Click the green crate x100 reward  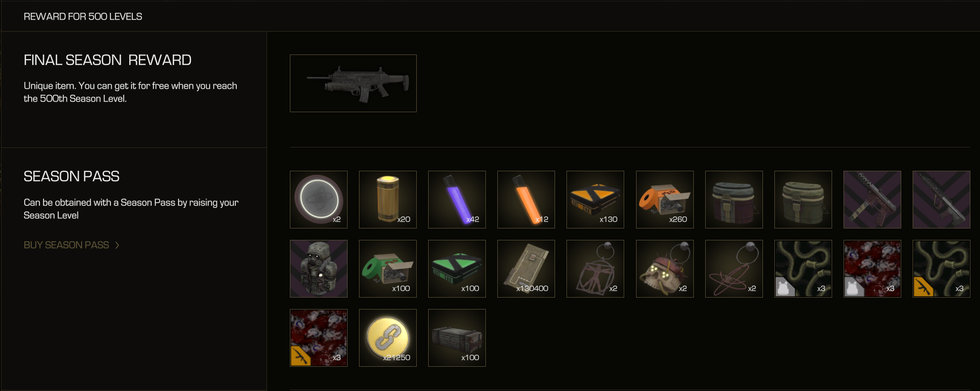pos(457,269)
